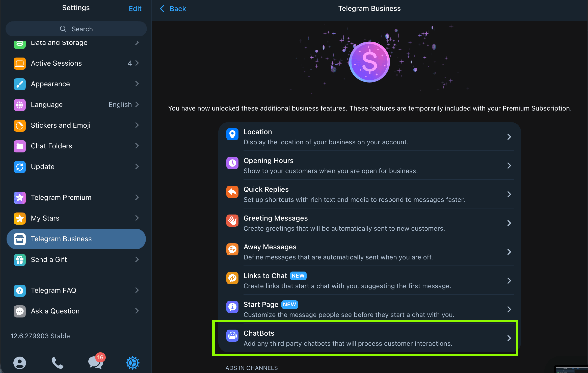Click NEW badge beside Links to Chat
This screenshot has width=588, height=373.
[298, 276]
